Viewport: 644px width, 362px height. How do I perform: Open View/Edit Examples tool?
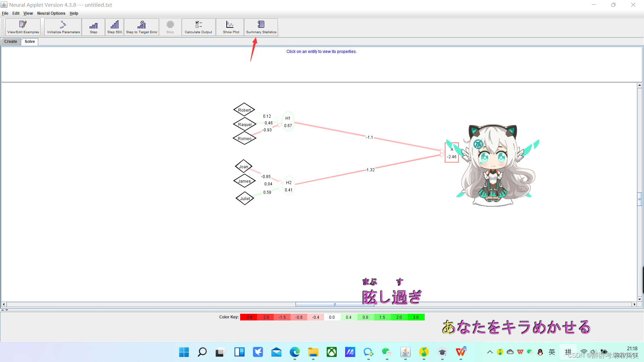click(x=23, y=27)
